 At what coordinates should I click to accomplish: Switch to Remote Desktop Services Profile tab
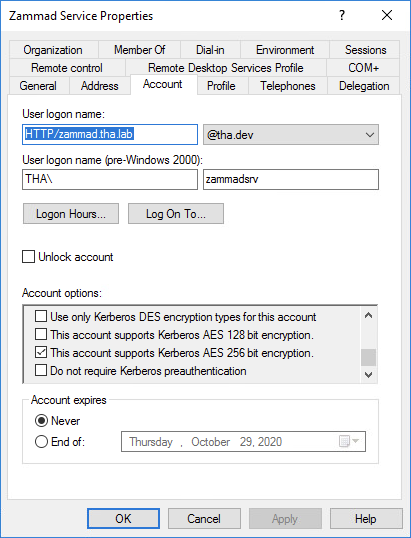tap(226, 68)
